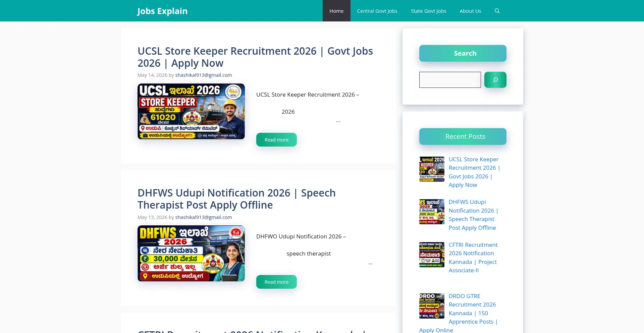This screenshot has width=644, height=333.
Task: Open the DHFWS featured image with 30,000 salary
Action: [x=191, y=254]
